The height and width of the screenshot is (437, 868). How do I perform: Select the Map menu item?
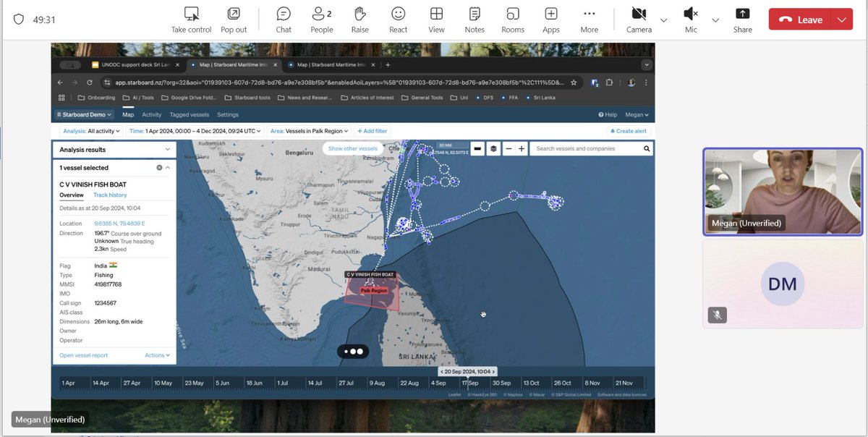coord(128,114)
